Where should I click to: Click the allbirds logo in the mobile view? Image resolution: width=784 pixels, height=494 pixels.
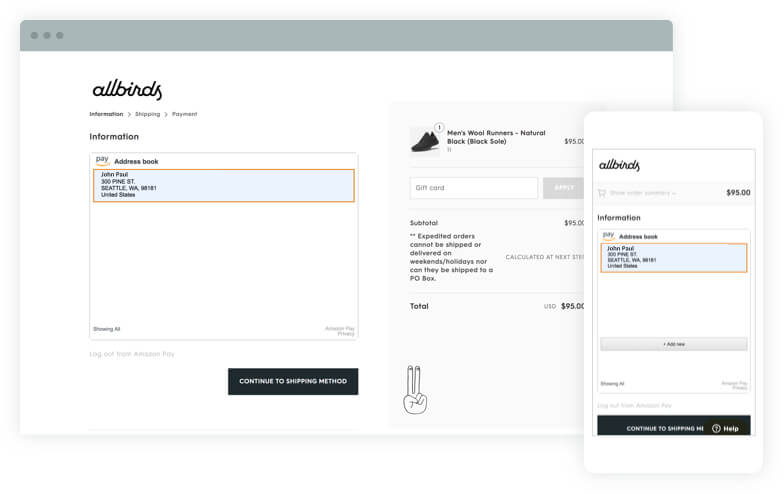619,165
